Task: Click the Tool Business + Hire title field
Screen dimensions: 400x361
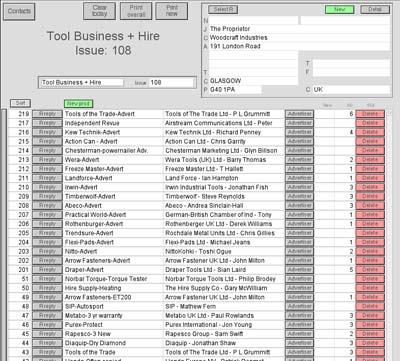Action: (82, 82)
